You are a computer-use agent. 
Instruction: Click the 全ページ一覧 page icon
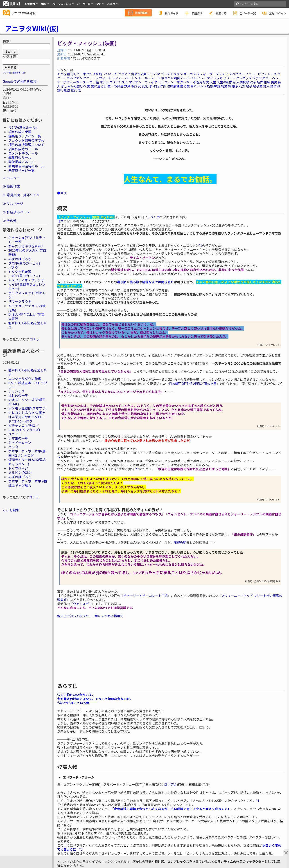[x=235, y=13]
